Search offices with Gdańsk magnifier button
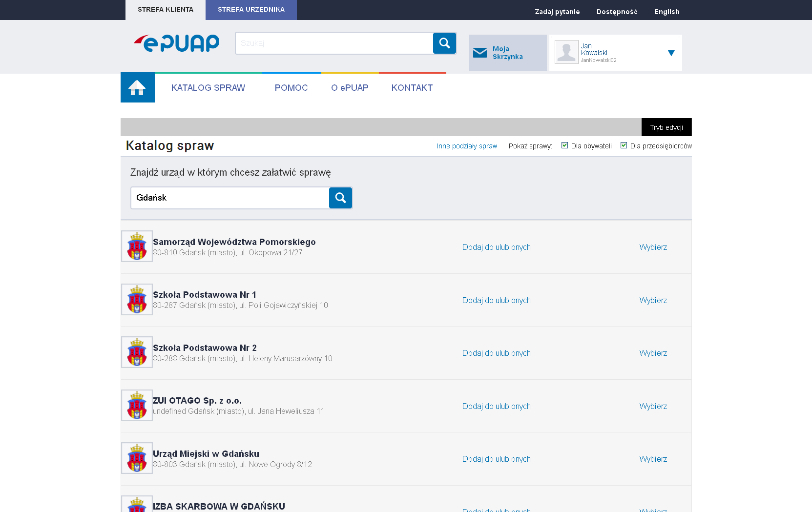 coord(340,198)
